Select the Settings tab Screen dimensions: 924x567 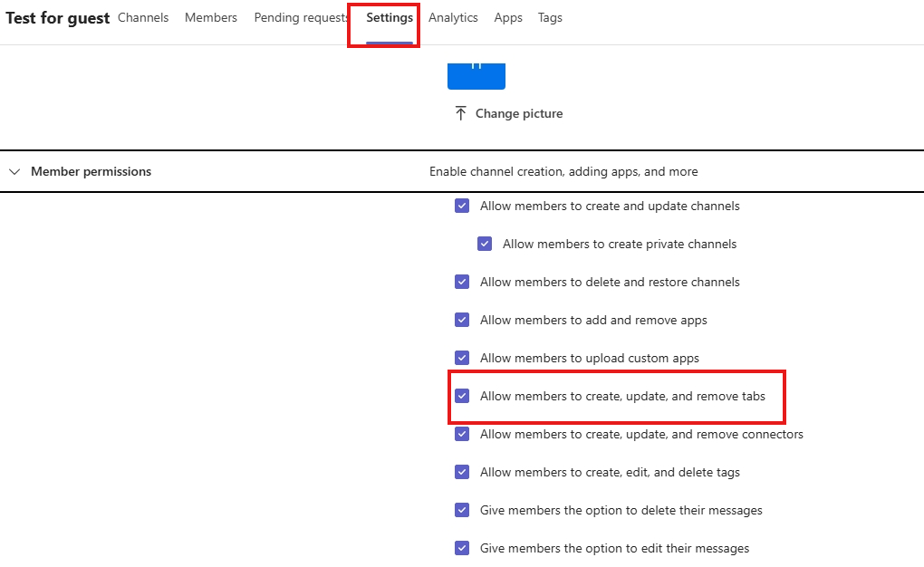coord(390,18)
